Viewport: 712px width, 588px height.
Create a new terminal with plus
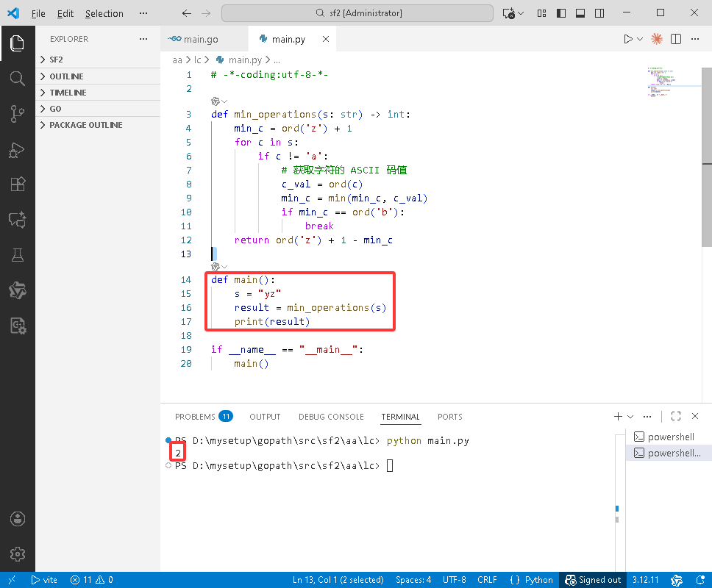(x=618, y=416)
